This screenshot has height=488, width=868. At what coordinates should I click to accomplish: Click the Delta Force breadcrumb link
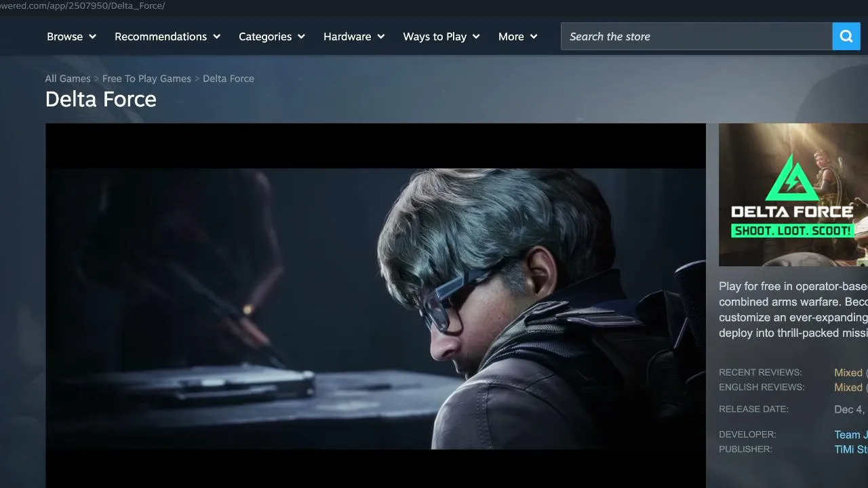coord(229,79)
